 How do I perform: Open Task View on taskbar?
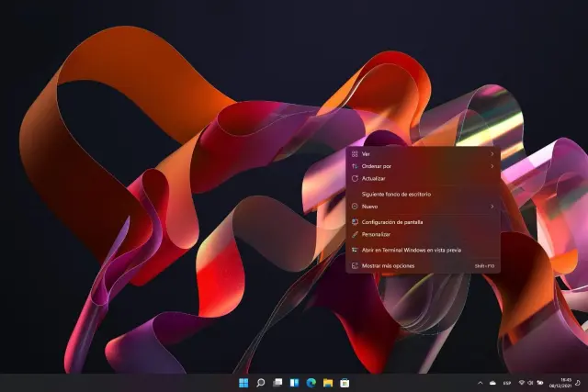[x=277, y=382]
